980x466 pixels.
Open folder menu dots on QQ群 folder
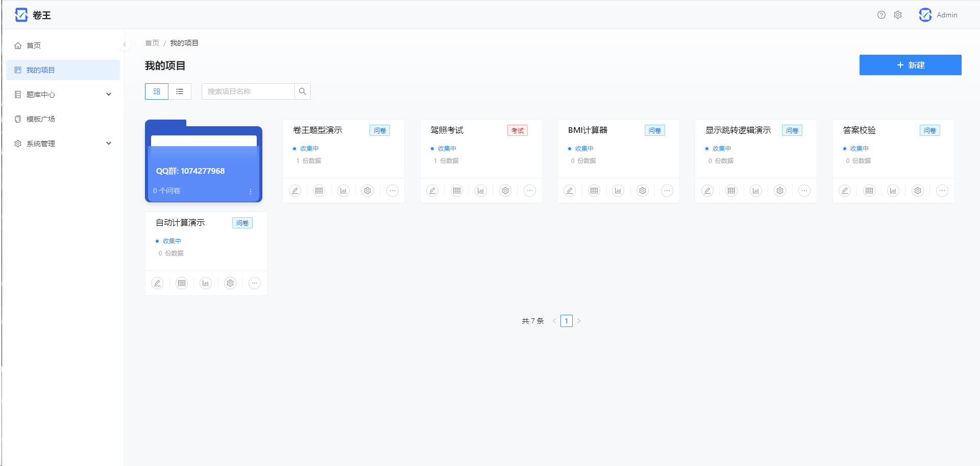click(x=251, y=191)
